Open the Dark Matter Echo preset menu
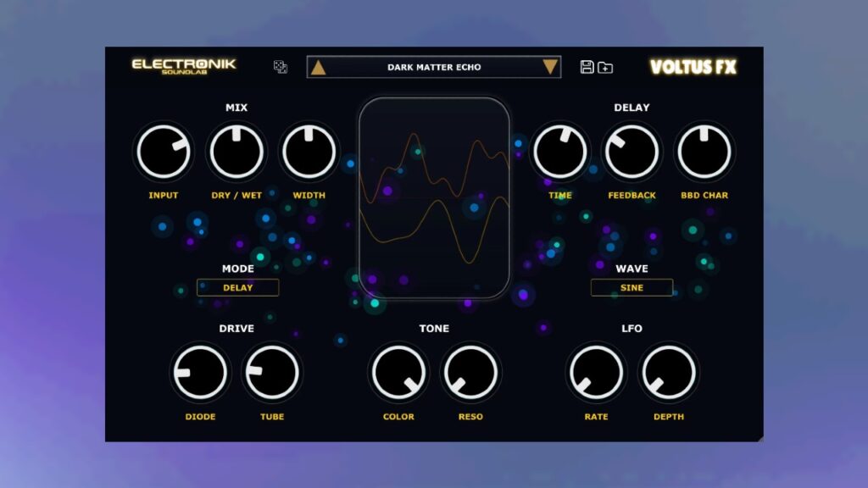The width and height of the screenshot is (868, 488). [433, 66]
